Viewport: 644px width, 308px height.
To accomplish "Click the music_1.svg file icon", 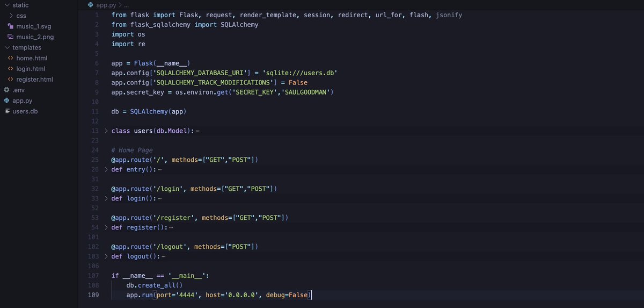I will [11, 26].
